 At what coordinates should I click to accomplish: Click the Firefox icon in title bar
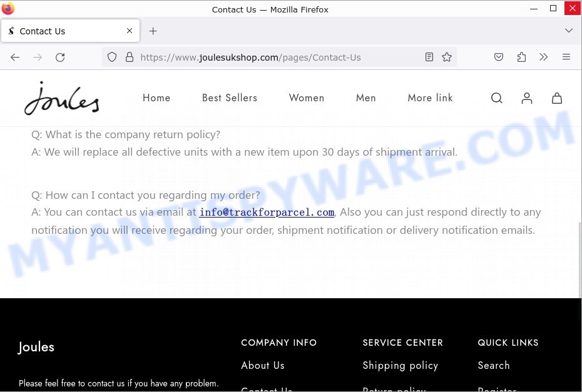click(x=8, y=8)
